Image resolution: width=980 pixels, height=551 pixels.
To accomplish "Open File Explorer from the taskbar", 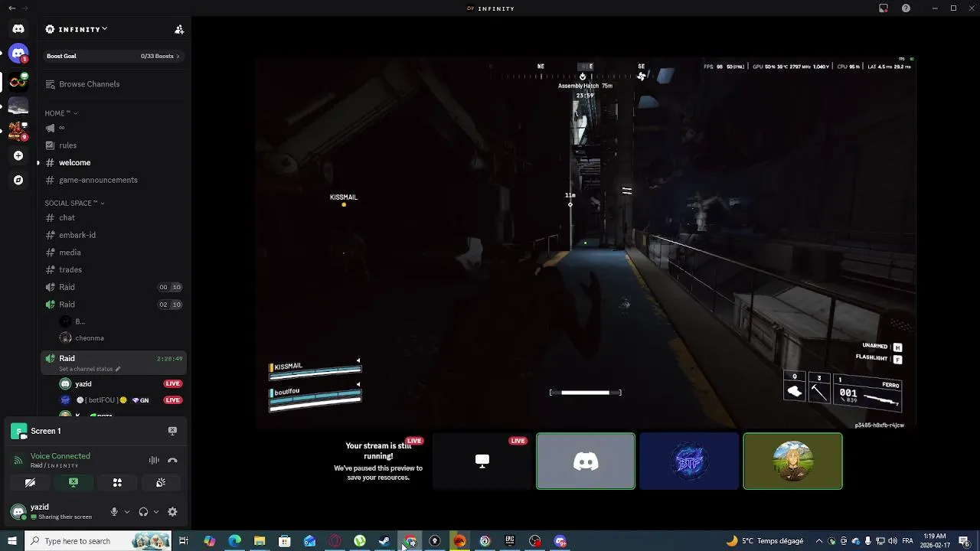I will 260,541.
